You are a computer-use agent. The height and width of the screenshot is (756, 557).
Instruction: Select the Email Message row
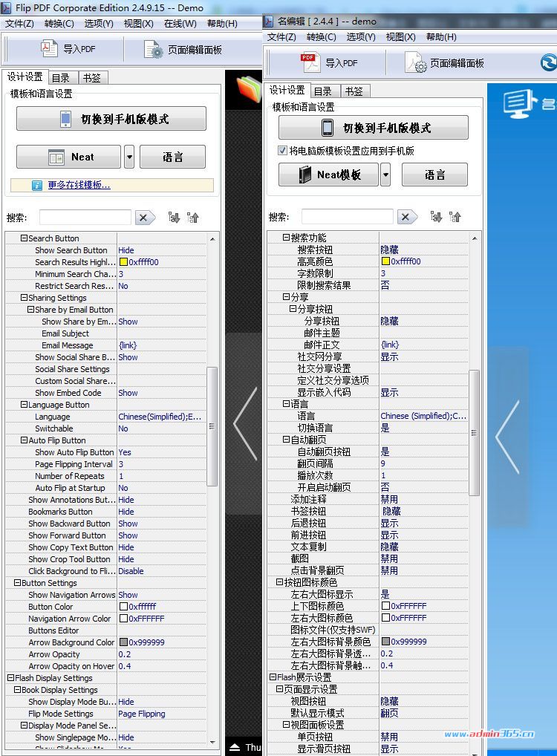point(106,345)
